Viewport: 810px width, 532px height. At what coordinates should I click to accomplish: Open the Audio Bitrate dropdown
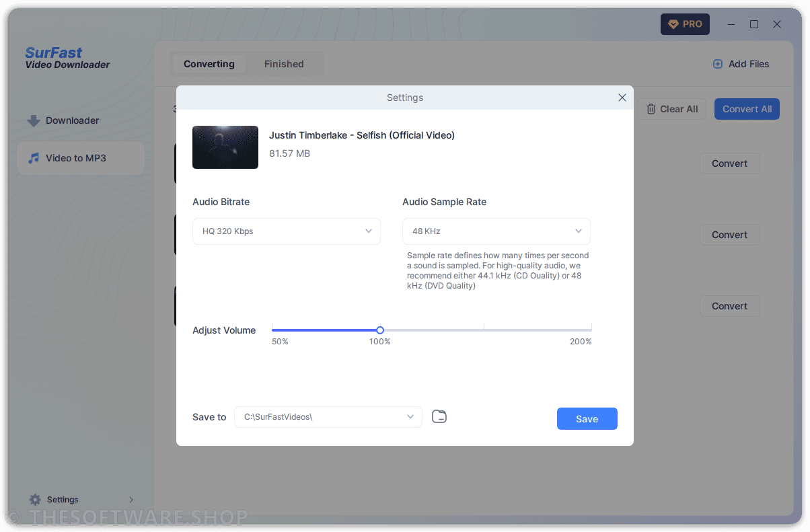coord(287,231)
